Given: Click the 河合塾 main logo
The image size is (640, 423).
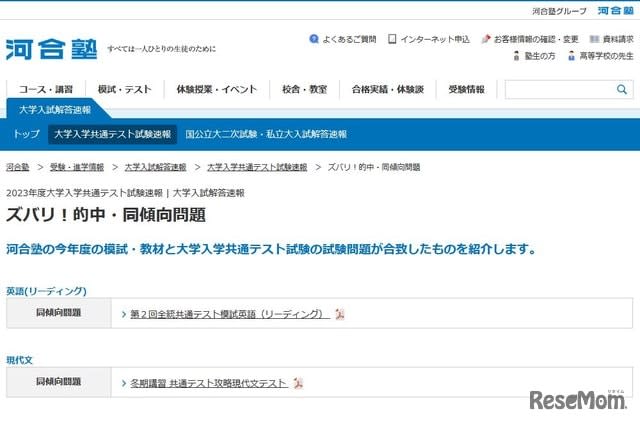Looking at the screenshot, I should click(51, 49).
